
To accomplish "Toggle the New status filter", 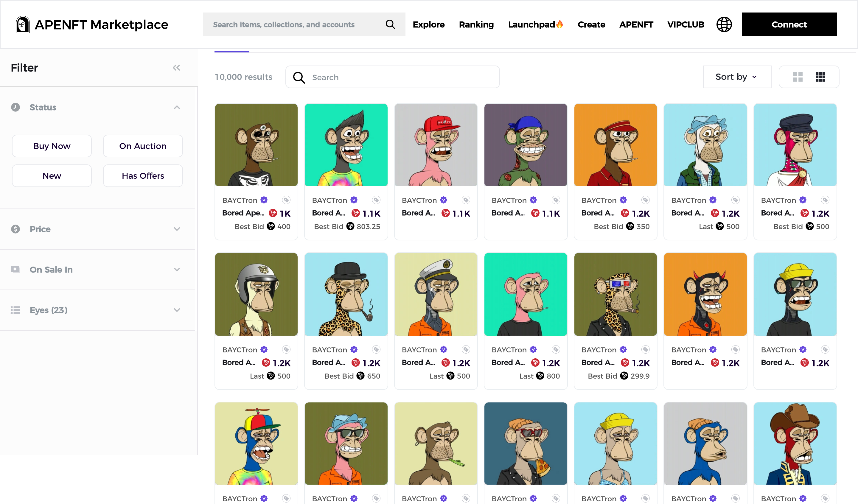I will click(x=52, y=176).
